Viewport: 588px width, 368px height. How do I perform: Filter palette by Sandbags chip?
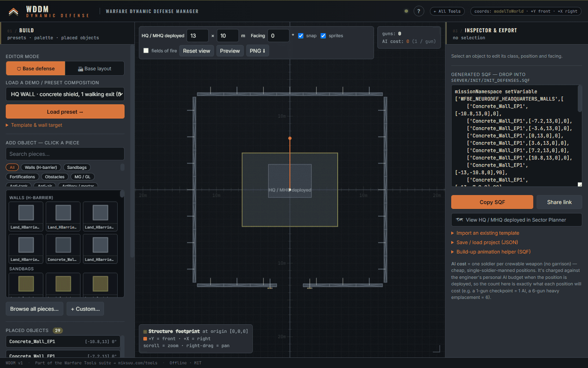click(77, 167)
